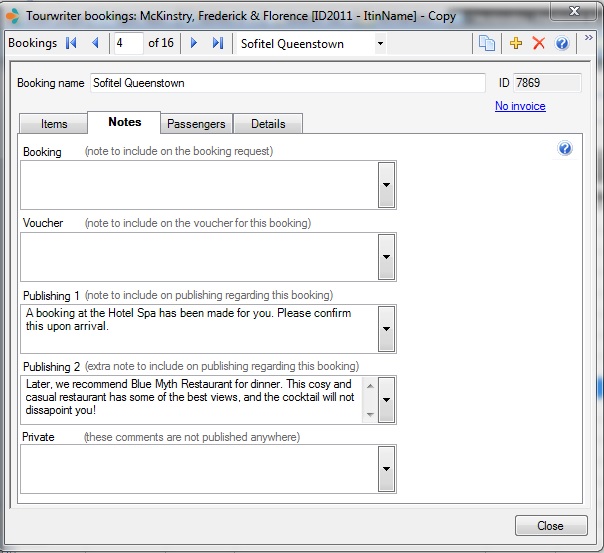This screenshot has width=604, height=553.
Task: Open help from the toolbar question icon
Action: point(562,44)
